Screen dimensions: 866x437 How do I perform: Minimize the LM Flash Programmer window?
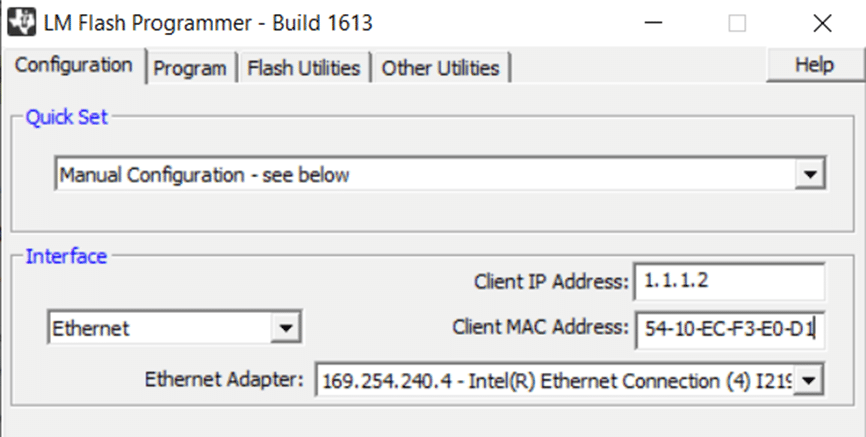click(653, 23)
